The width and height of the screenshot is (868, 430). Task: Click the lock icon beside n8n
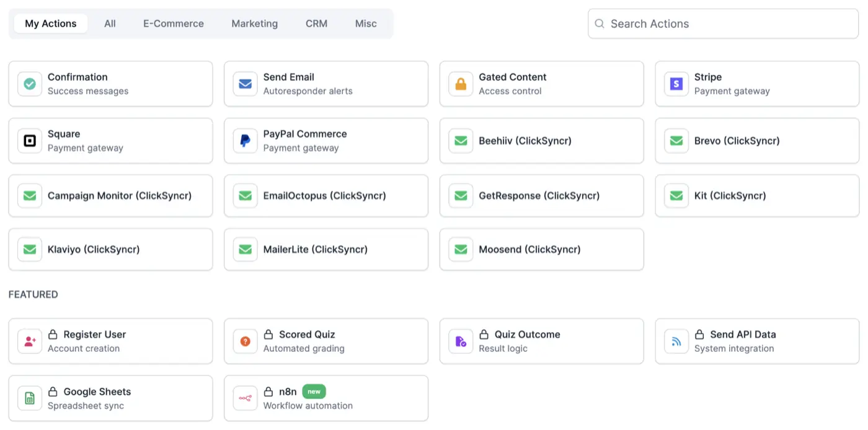[268, 392]
